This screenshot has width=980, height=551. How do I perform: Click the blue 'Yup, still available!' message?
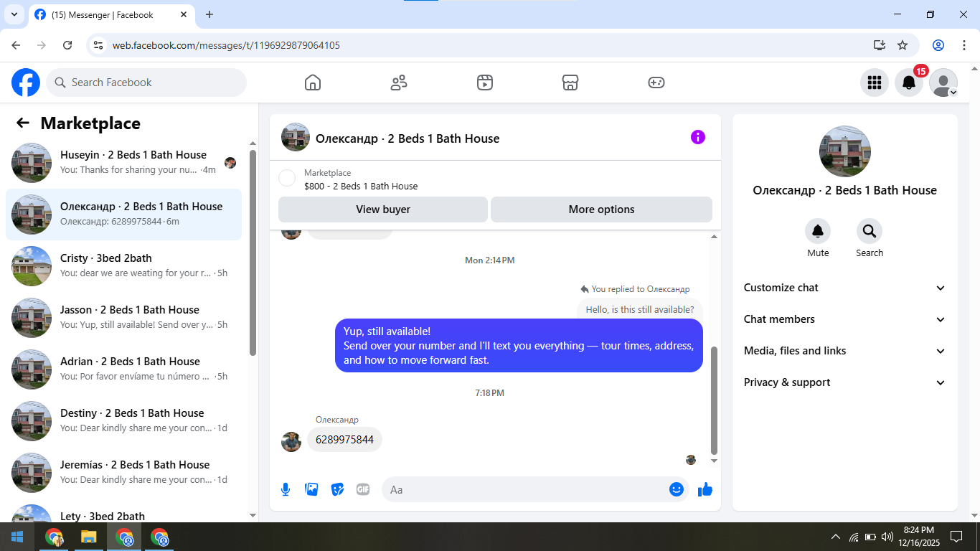pyautogui.click(x=519, y=346)
